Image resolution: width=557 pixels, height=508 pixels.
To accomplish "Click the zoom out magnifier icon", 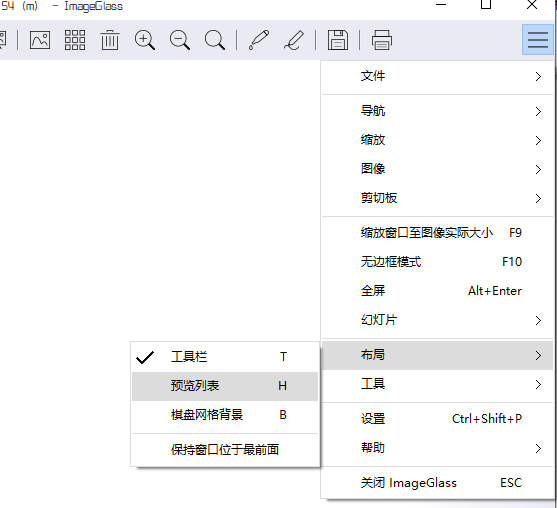I will (180, 40).
